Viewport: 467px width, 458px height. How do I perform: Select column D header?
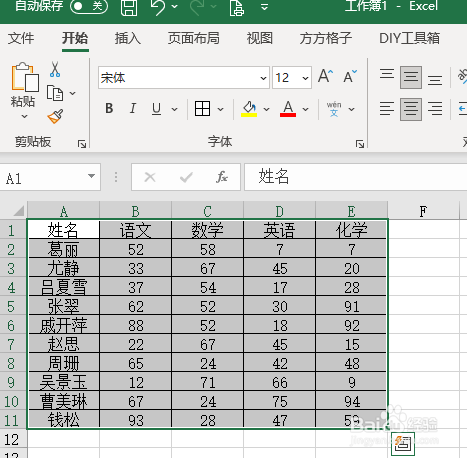(279, 211)
